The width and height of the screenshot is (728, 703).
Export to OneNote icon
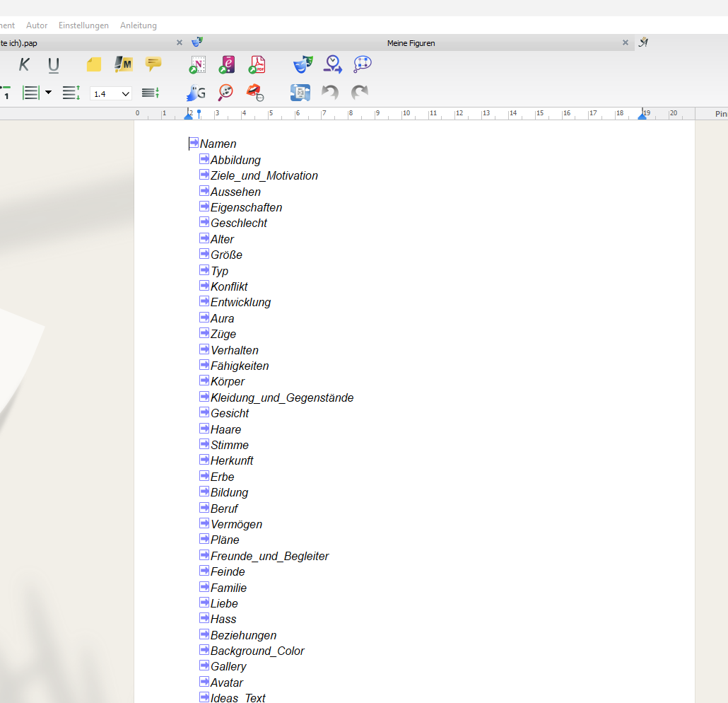pos(197,65)
